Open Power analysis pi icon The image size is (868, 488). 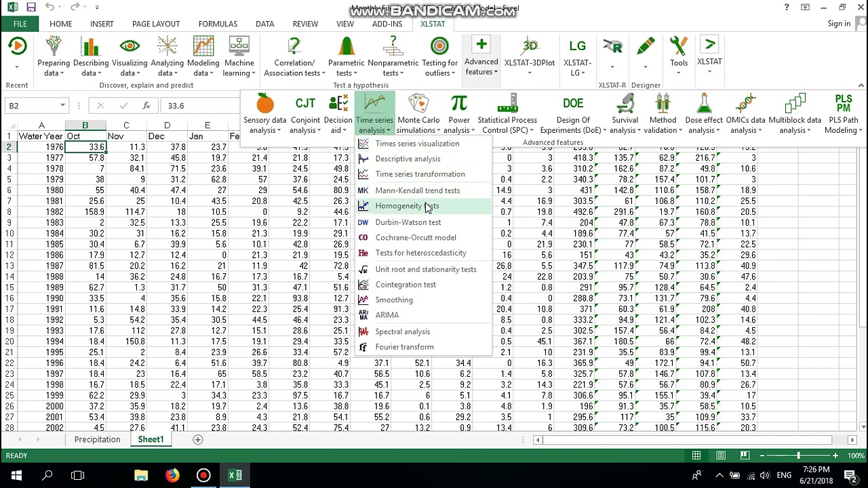pos(459,103)
